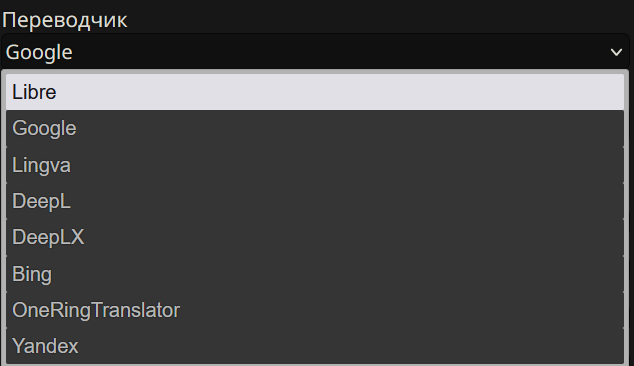Pick Lingva as the translator

coord(315,165)
